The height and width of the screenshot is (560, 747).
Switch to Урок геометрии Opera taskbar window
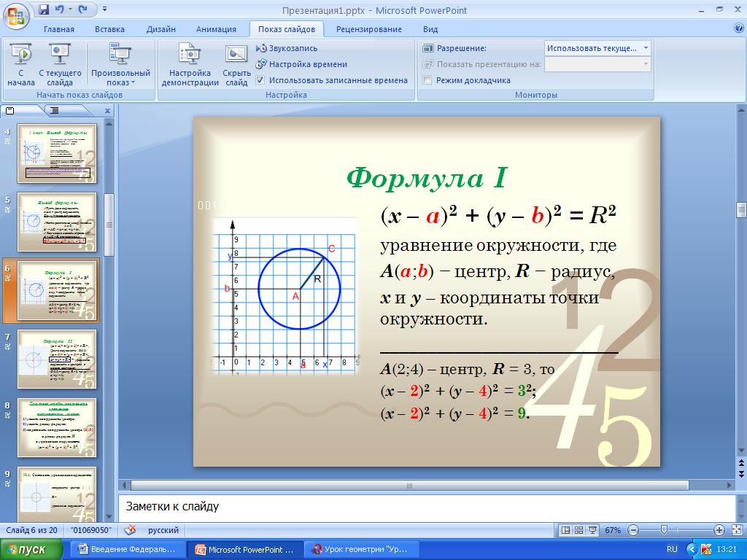click(x=361, y=550)
